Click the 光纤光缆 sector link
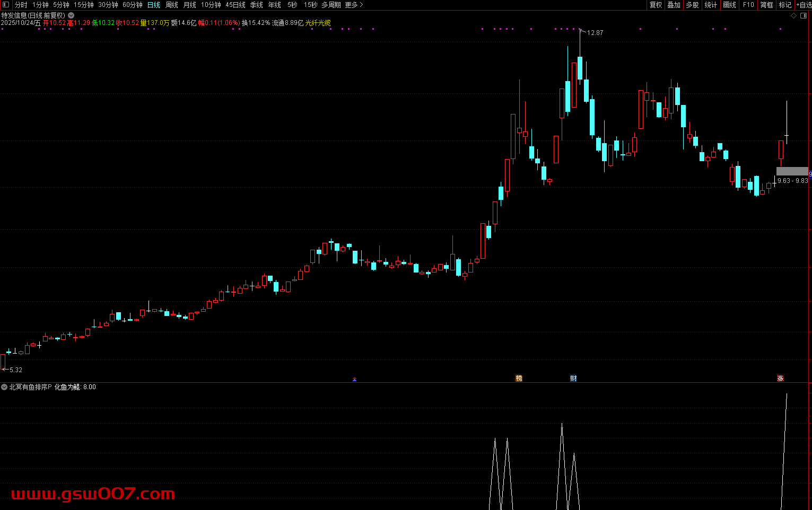The height and width of the screenshot is (510, 812). [x=318, y=23]
